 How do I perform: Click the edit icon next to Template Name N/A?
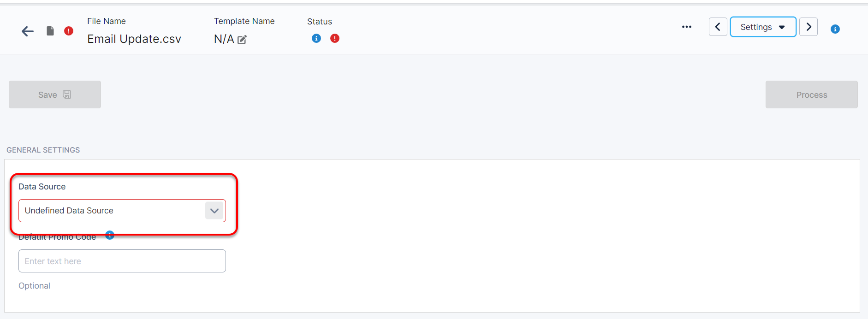pyautogui.click(x=242, y=40)
